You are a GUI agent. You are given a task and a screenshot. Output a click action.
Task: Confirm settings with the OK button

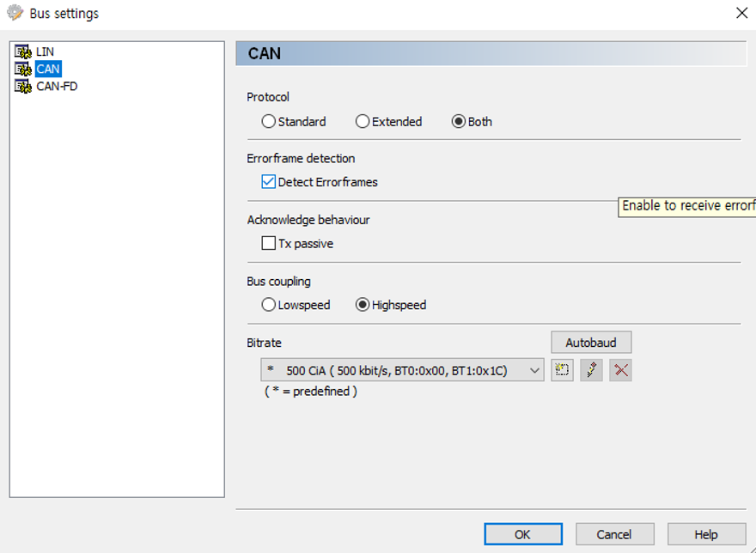click(523, 534)
